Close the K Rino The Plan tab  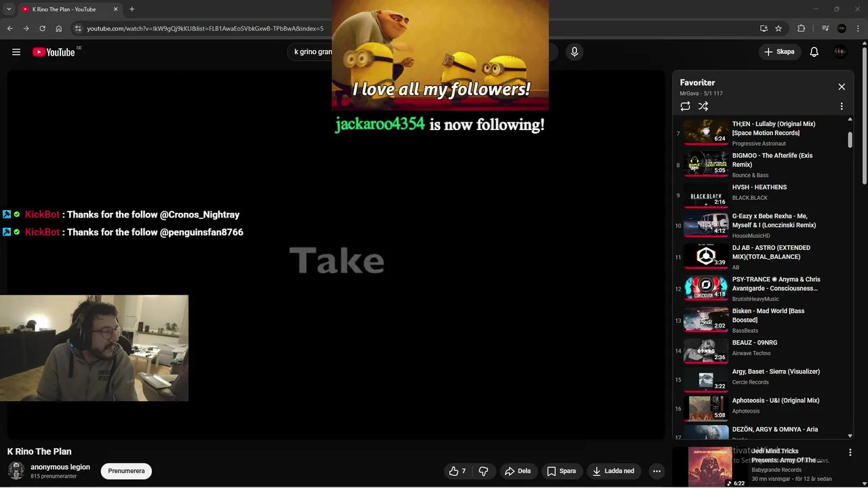coord(115,9)
